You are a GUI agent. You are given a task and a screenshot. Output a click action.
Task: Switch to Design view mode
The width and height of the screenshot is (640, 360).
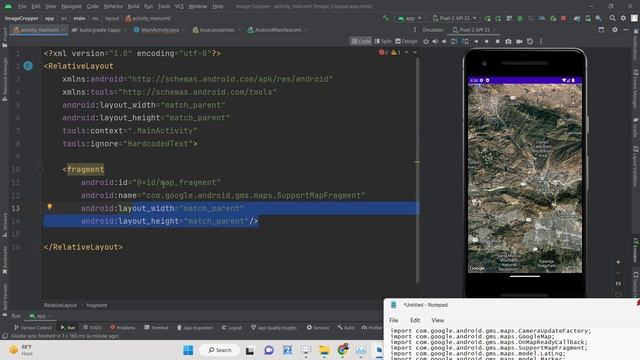pyautogui.click(x=407, y=41)
